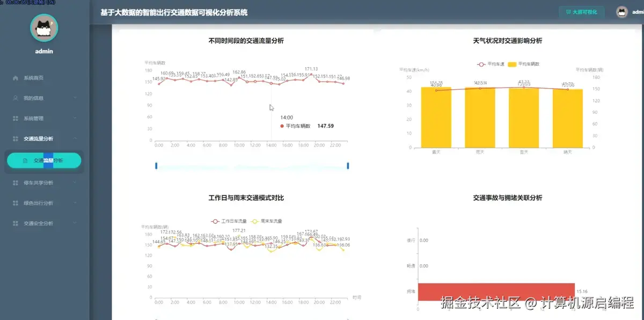The height and width of the screenshot is (320, 644).
Task: Click the screen icon inside 大屏可视化 button
Action: click(568, 12)
